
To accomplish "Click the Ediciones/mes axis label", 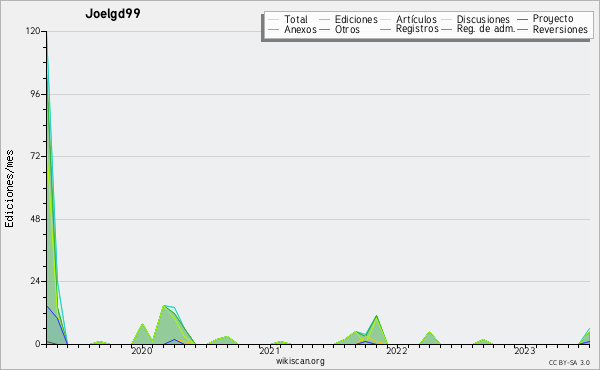I will pyautogui.click(x=9, y=189).
